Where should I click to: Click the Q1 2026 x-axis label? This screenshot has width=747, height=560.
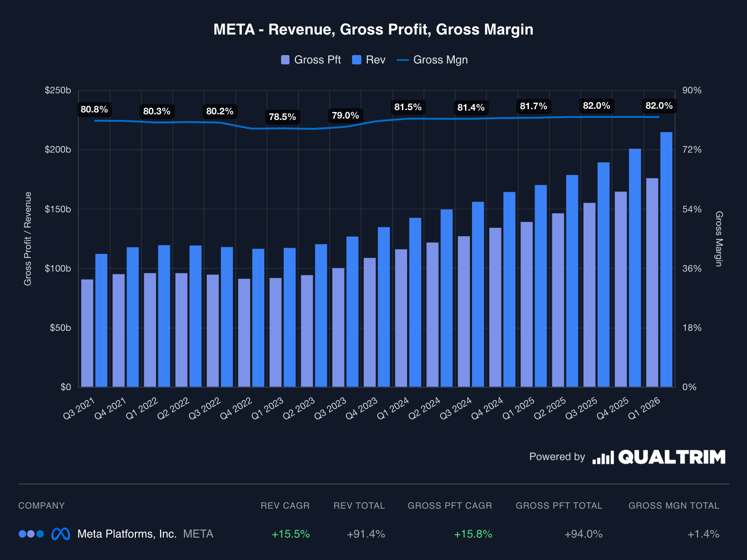[x=644, y=408]
